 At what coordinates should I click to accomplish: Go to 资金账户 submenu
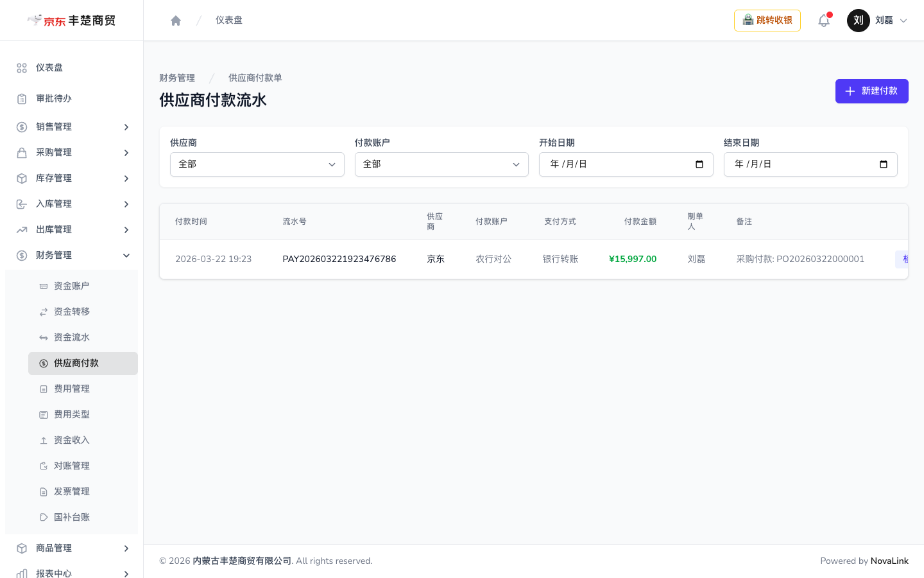pos(83,286)
